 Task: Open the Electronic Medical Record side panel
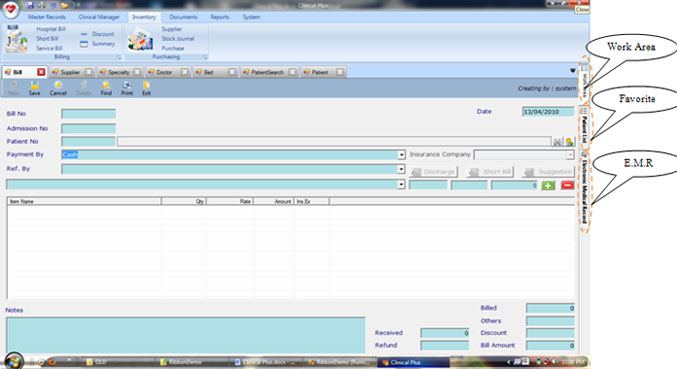point(585,186)
